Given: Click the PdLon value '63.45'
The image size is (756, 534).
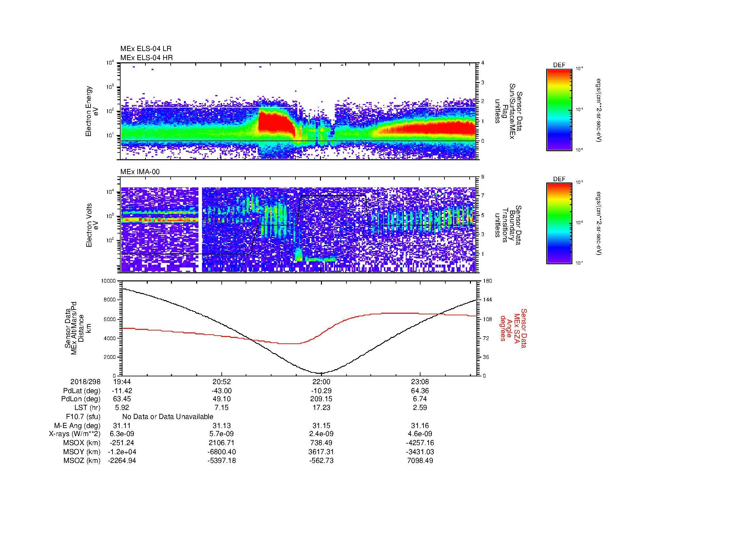Looking at the screenshot, I should pyautogui.click(x=122, y=399).
